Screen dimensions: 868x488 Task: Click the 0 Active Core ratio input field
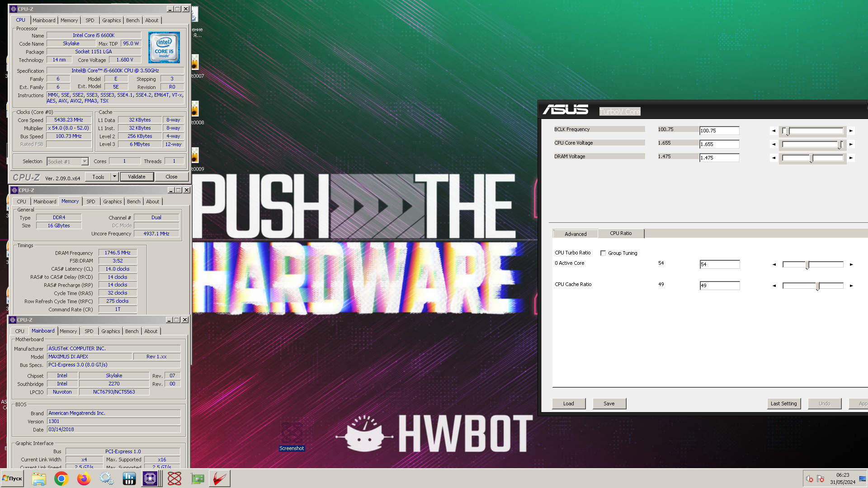click(x=720, y=264)
